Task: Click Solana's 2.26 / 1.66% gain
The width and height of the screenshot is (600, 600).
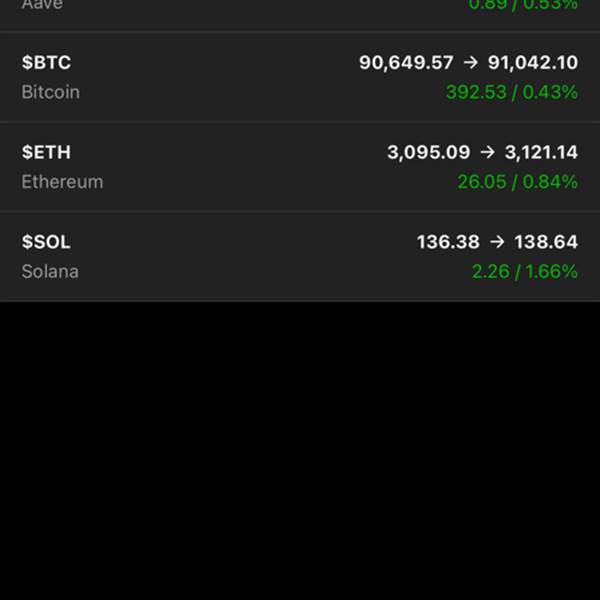Action: tap(524, 272)
